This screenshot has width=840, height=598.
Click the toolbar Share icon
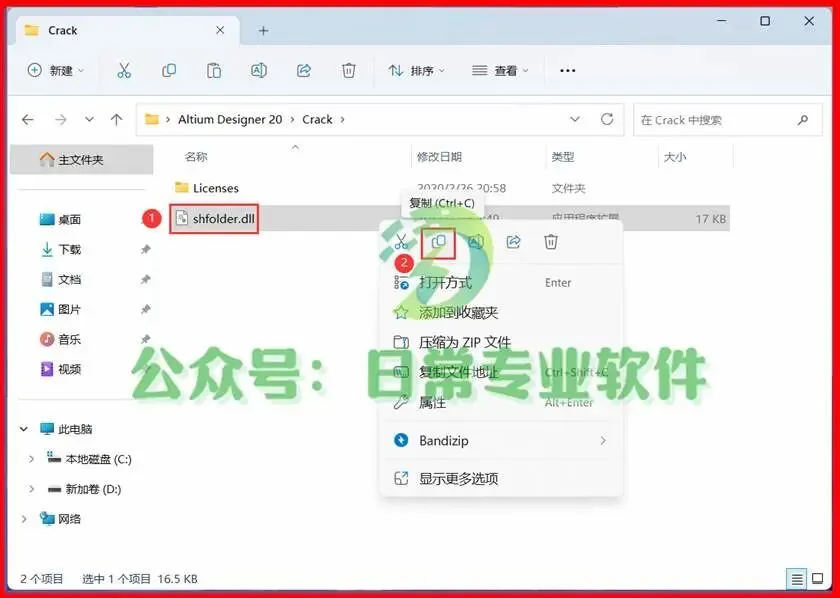click(x=304, y=70)
